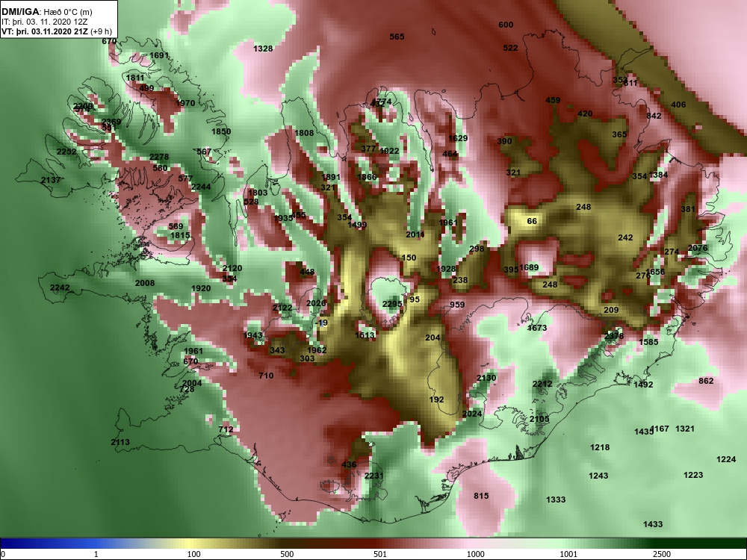Image resolution: width=747 pixels, height=560 pixels.
Task: Click the map value '2120'
Action: click(232, 268)
